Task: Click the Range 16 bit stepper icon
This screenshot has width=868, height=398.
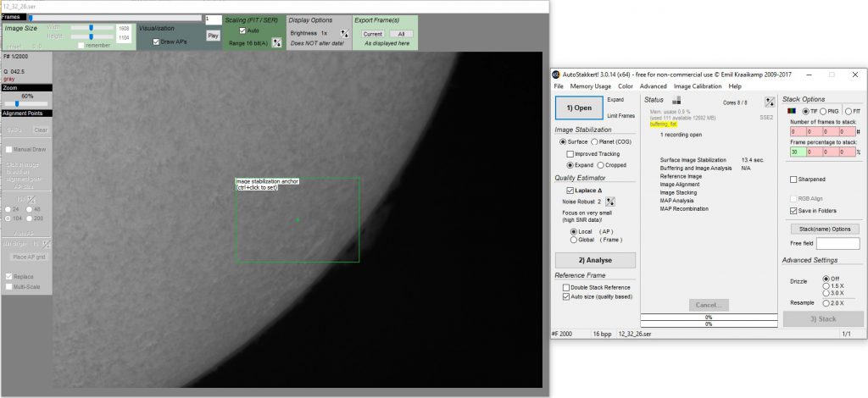Action: point(276,43)
